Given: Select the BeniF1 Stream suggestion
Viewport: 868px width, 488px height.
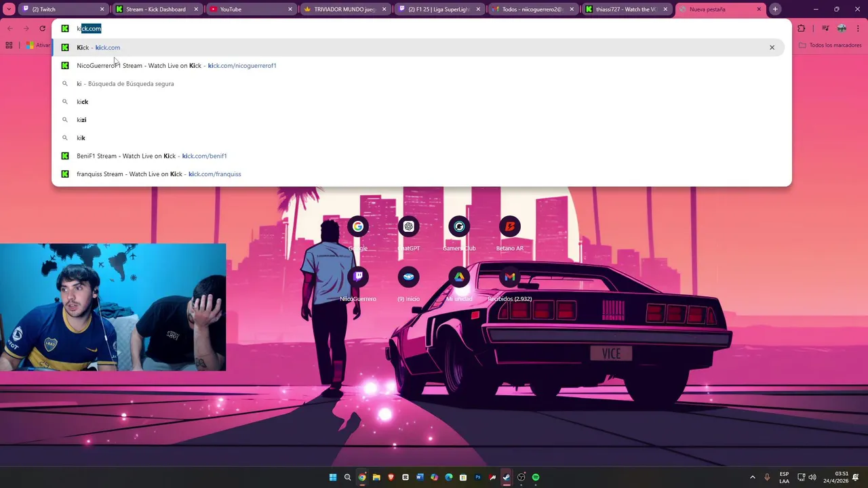Looking at the screenshot, I should tap(418, 156).
